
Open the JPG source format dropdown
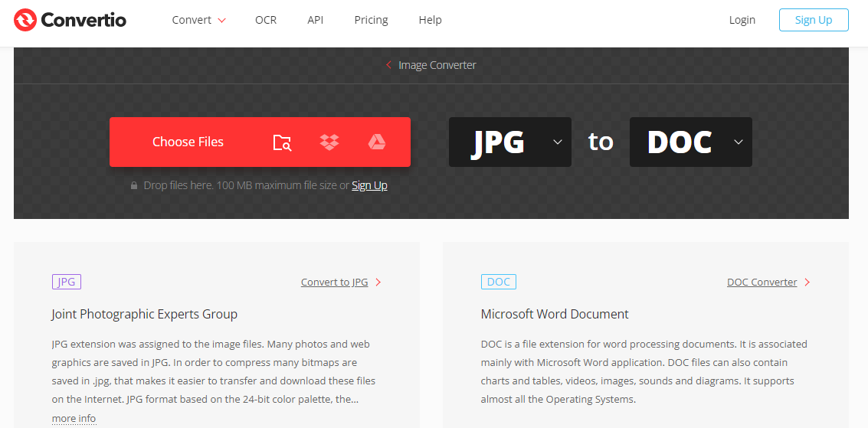click(x=509, y=142)
